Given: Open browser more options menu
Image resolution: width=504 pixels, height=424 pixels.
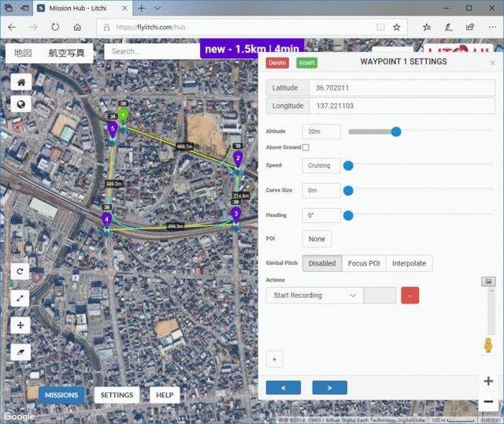Looking at the screenshot, I should (492, 27).
